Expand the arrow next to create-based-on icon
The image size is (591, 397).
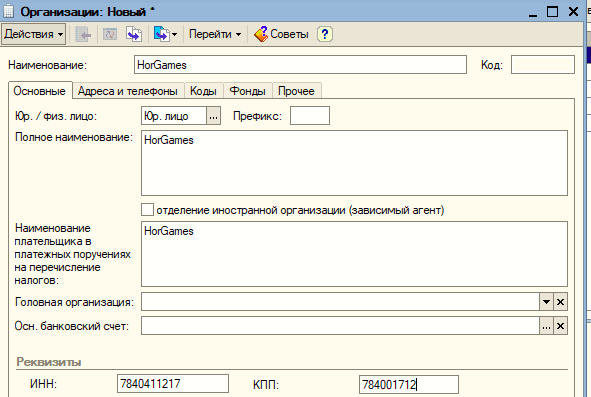click(x=175, y=35)
